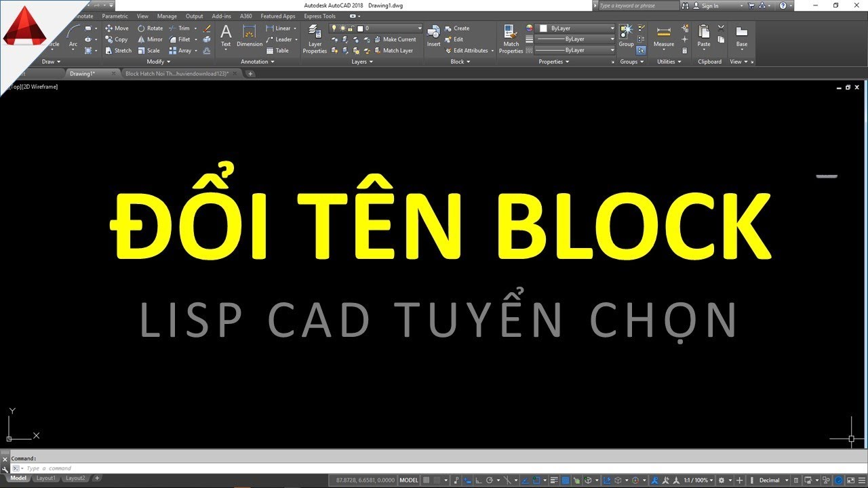This screenshot has width=868, height=488.
Task: Expand the Block panel
Action: point(460,62)
